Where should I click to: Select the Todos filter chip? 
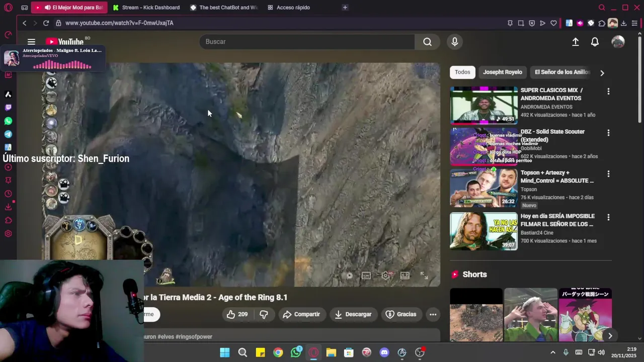point(462,72)
